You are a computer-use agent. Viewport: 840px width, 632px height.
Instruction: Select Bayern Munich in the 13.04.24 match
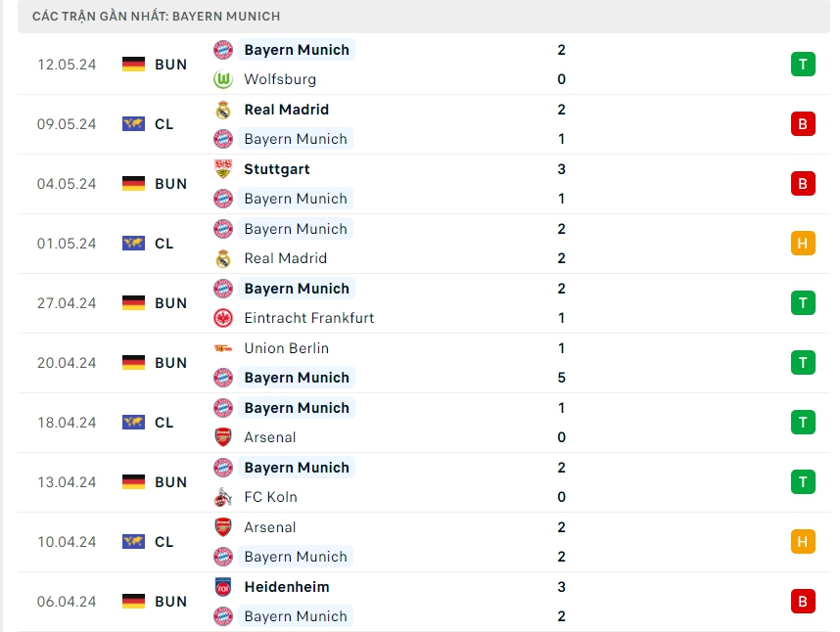tap(296, 468)
